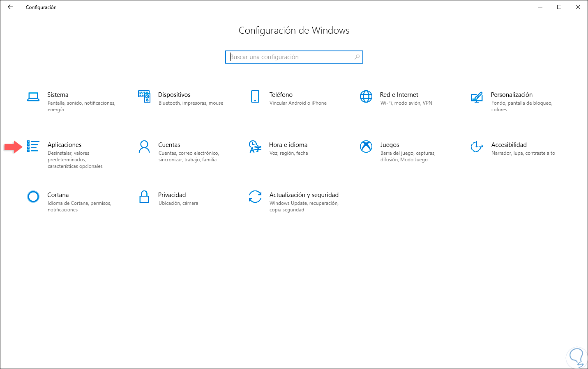Select the Cuentas person icon
The image size is (588, 369).
coord(144,147)
